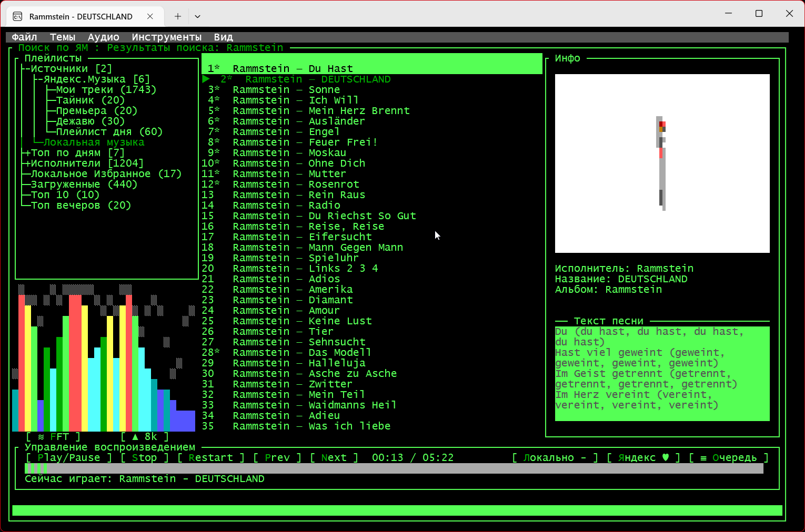This screenshot has width=805, height=532.
Task: Open Загруженные (440) list
Action: (x=84, y=185)
